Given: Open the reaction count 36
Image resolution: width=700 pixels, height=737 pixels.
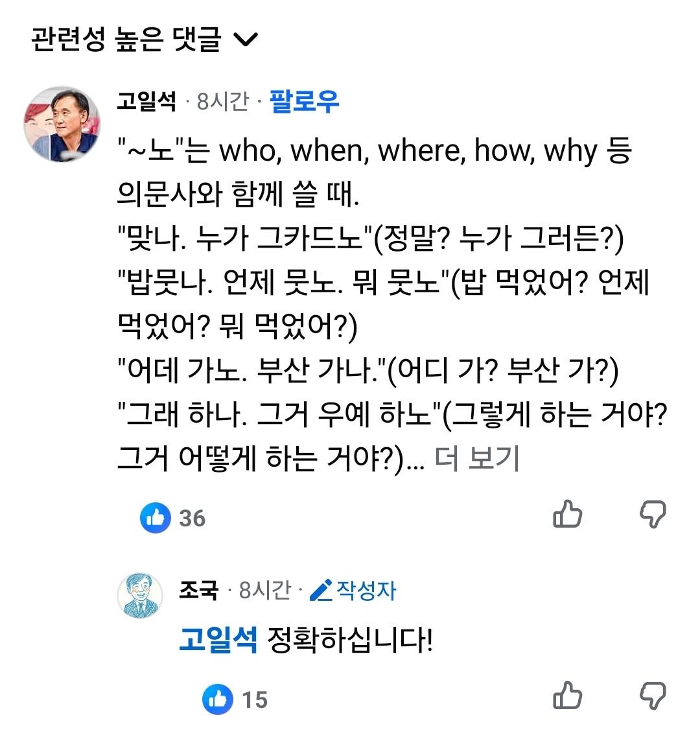Looking at the screenshot, I should (x=192, y=518).
